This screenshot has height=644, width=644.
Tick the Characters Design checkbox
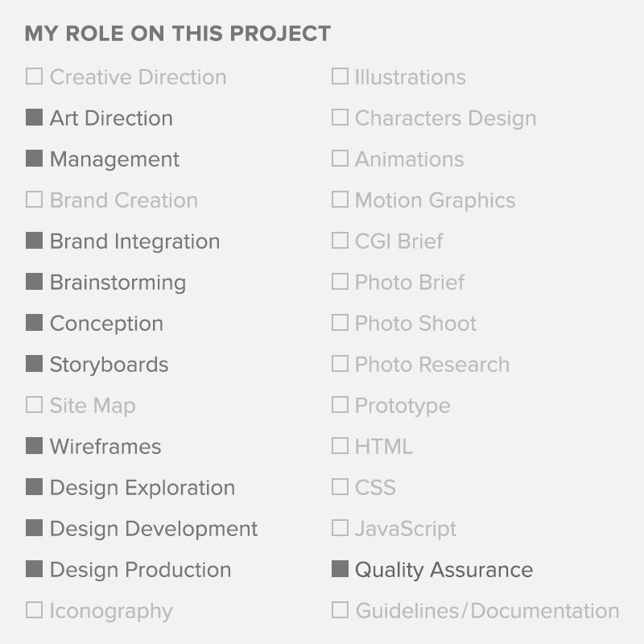pos(340,118)
